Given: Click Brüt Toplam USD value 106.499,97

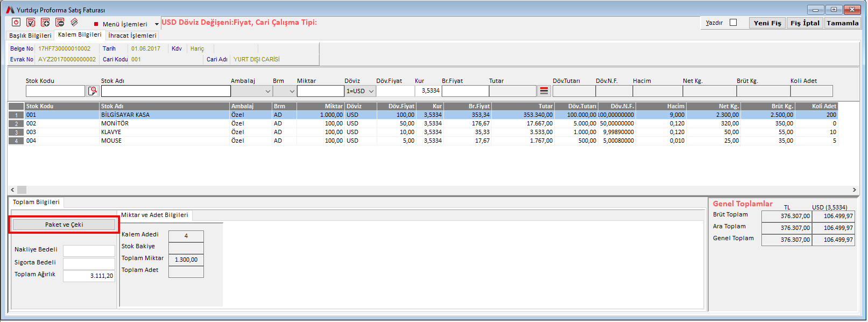Looking at the screenshot, I should click(833, 216).
